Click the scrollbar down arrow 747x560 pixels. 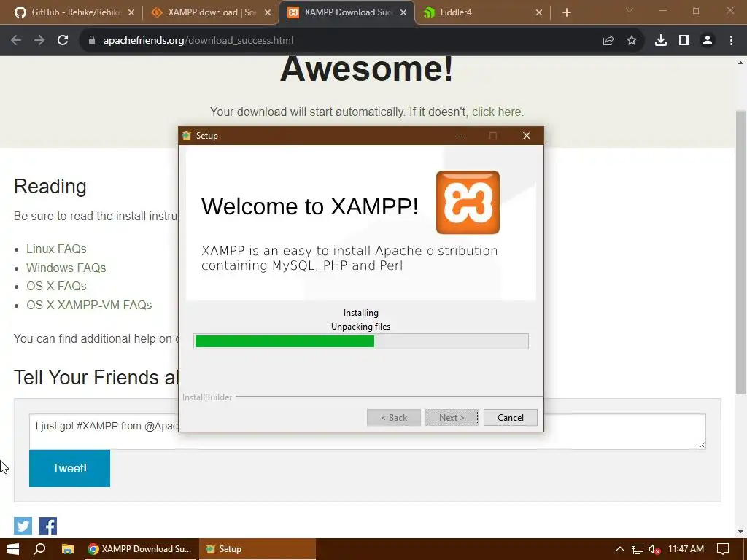(741, 532)
